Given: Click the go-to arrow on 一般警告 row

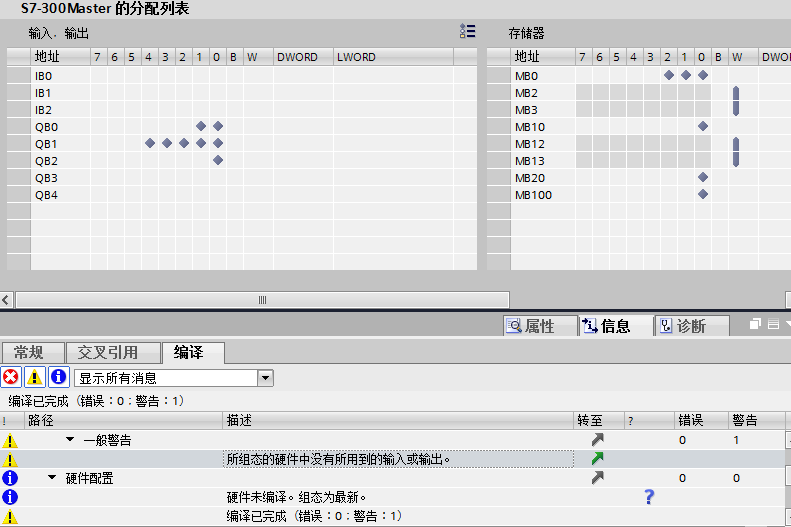Looking at the screenshot, I should 597,439.
